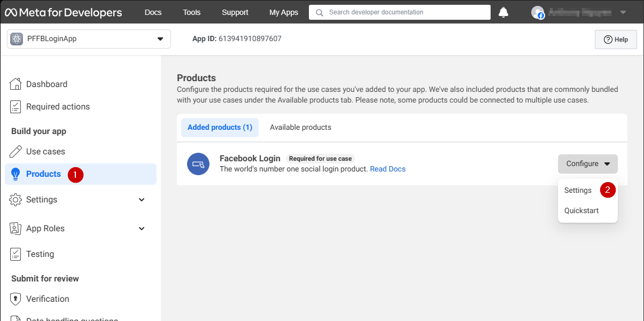Open the Testing section icon
644x321 pixels.
tap(16, 254)
